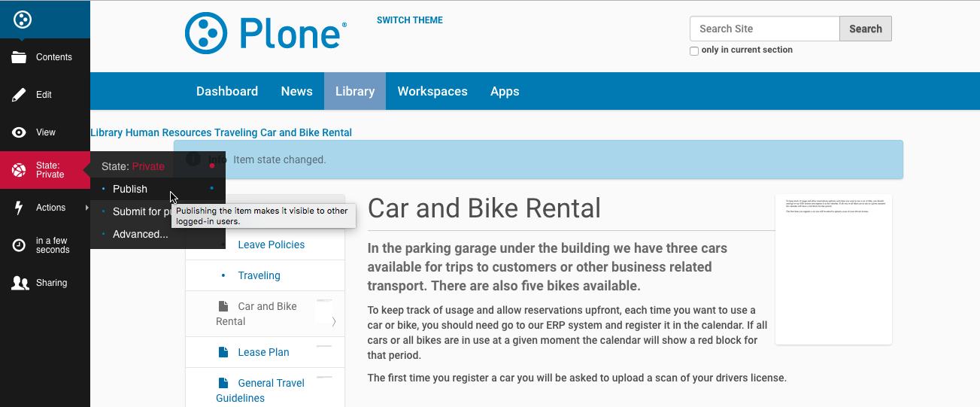Enable the only in current section checkbox
The image size is (980, 407).
[694, 51]
